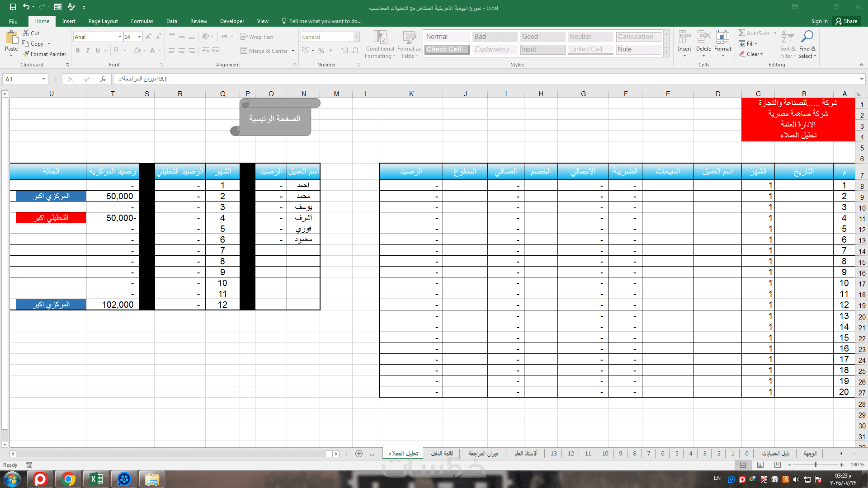Click the AutoSum sigma icon

click(742, 33)
